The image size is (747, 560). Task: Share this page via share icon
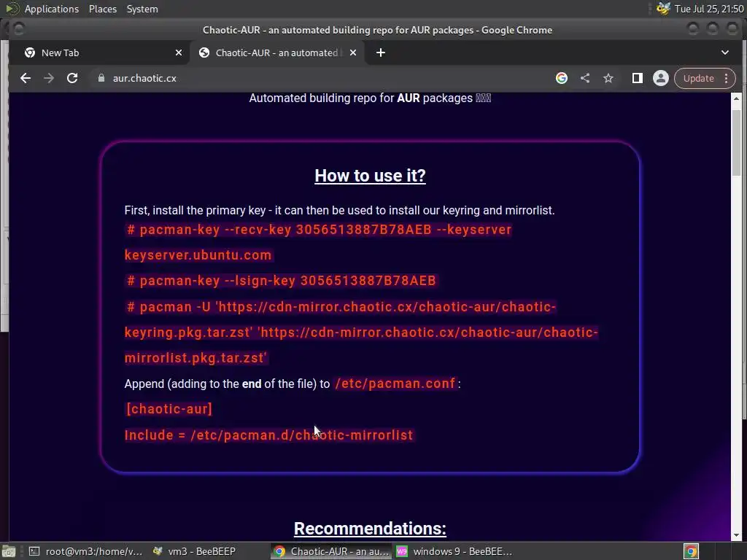tap(585, 78)
